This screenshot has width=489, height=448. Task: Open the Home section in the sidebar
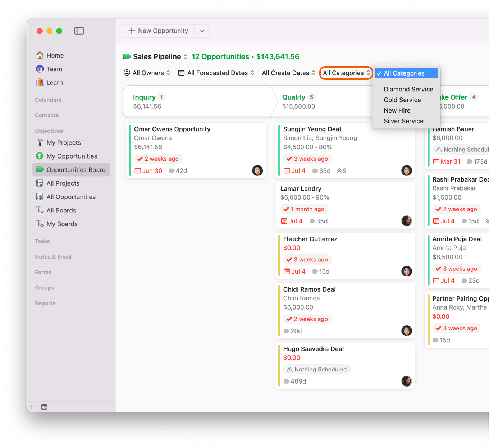[x=55, y=55]
